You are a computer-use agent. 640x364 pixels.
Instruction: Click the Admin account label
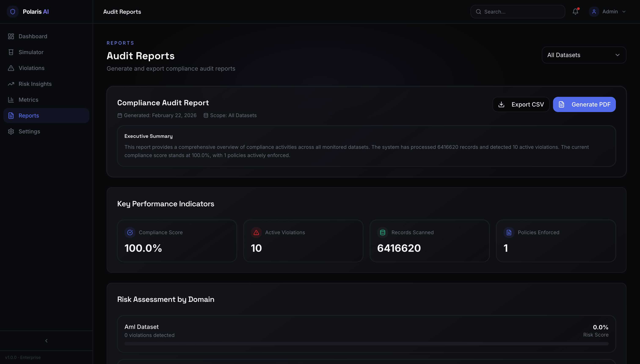tap(610, 11)
